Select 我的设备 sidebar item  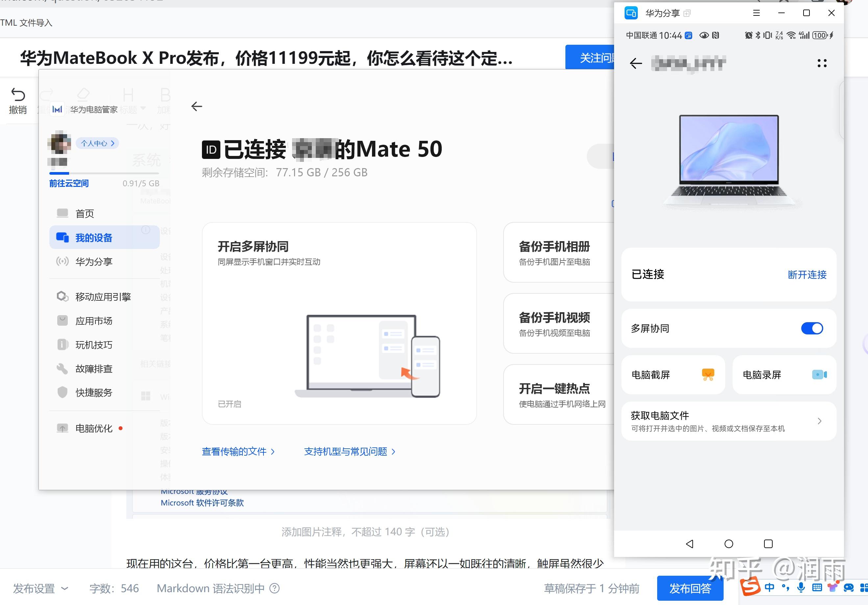[x=104, y=238]
